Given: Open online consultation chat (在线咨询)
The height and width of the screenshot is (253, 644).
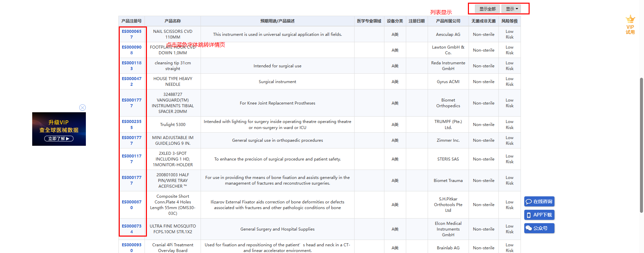Looking at the screenshot, I should tap(539, 201).
